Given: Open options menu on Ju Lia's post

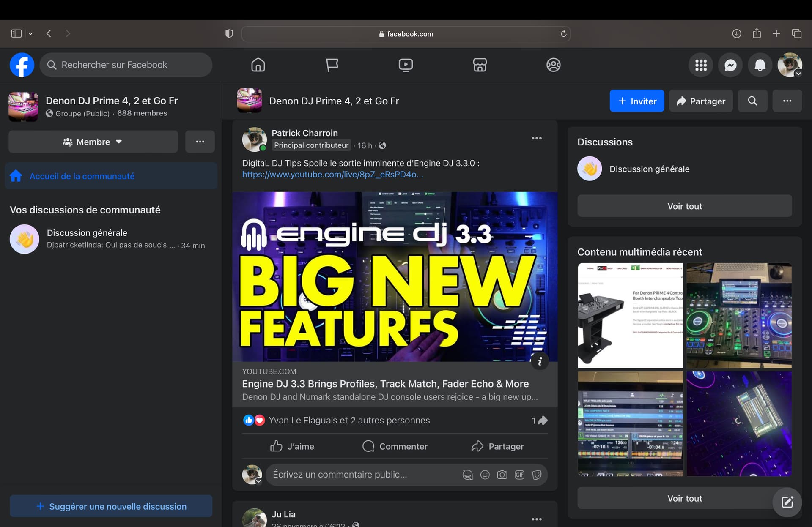Looking at the screenshot, I should tap(537, 519).
